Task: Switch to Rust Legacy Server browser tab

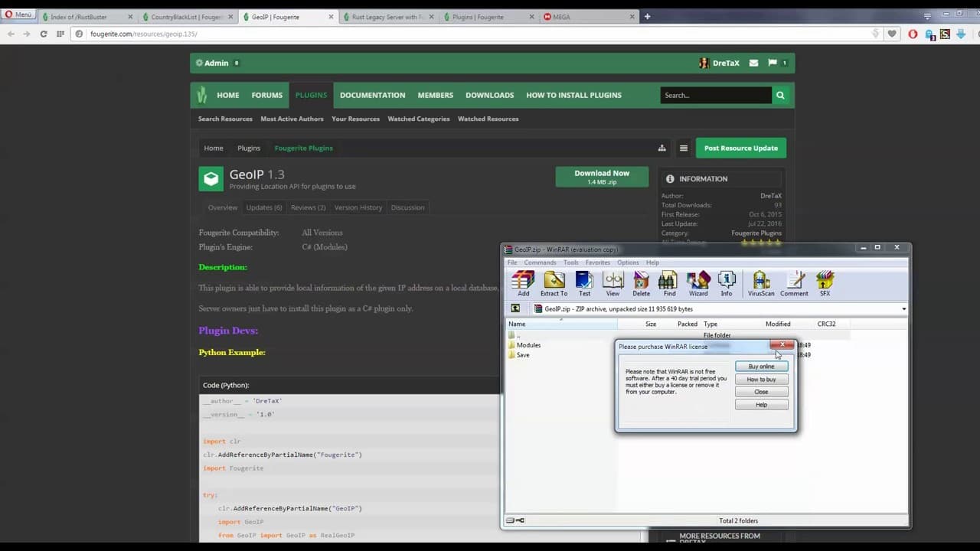Action: 388,17
